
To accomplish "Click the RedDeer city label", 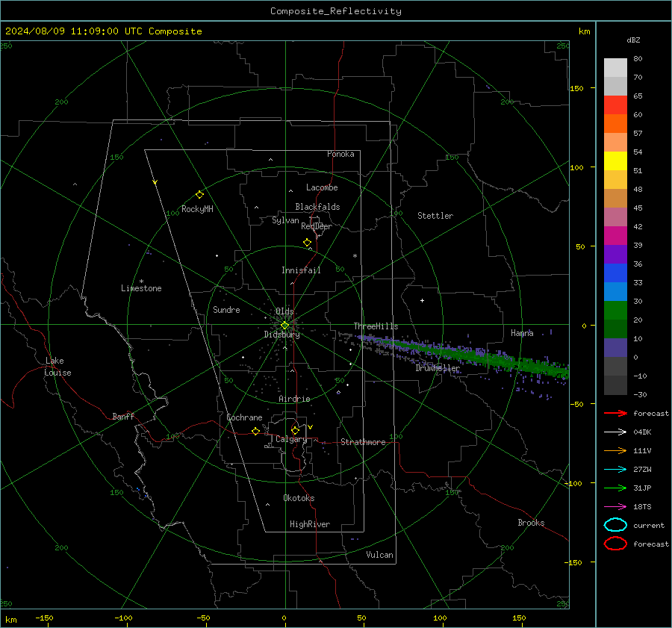I will 317,226.
